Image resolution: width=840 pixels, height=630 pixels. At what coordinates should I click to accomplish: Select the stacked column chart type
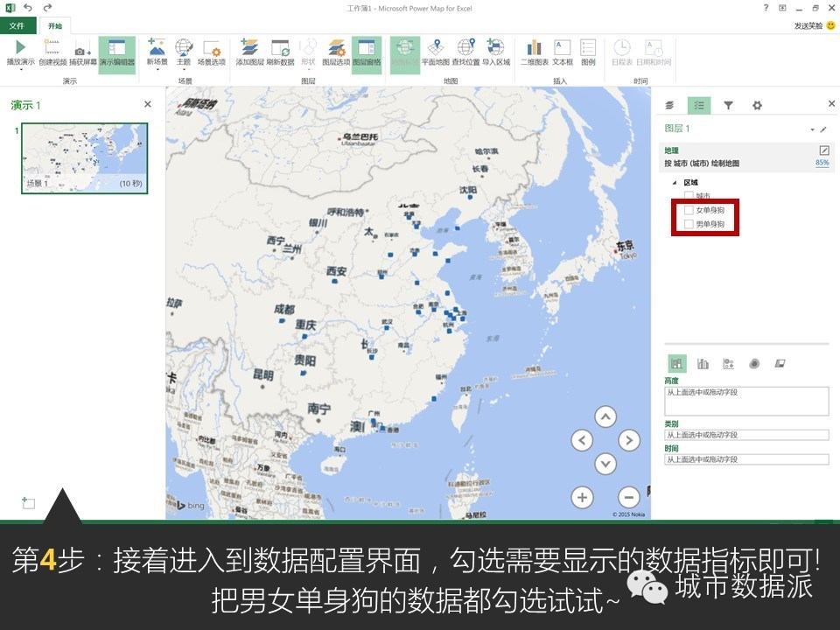click(677, 364)
